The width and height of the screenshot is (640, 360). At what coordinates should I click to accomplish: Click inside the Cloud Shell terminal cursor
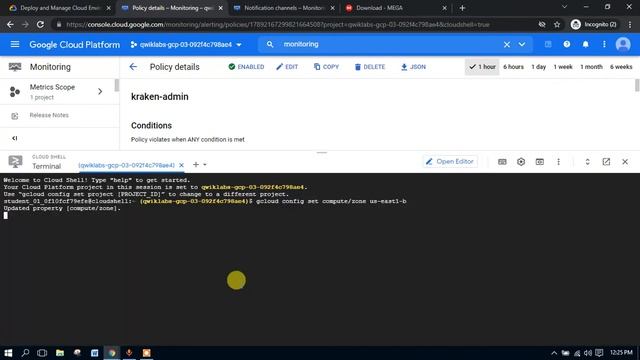pos(6,216)
